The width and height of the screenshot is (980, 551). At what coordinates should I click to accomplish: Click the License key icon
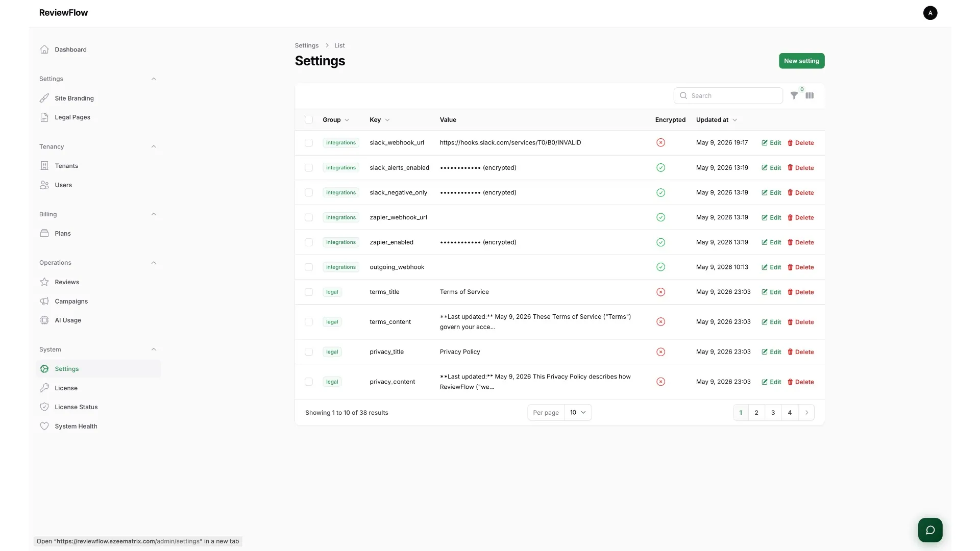coord(44,388)
